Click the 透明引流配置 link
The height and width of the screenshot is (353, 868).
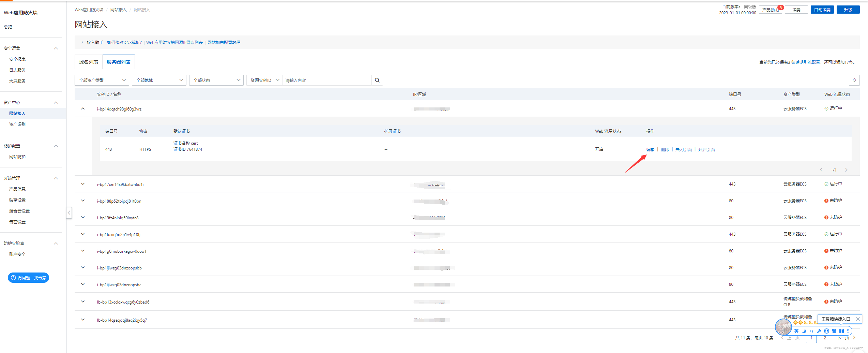point(808,62)
